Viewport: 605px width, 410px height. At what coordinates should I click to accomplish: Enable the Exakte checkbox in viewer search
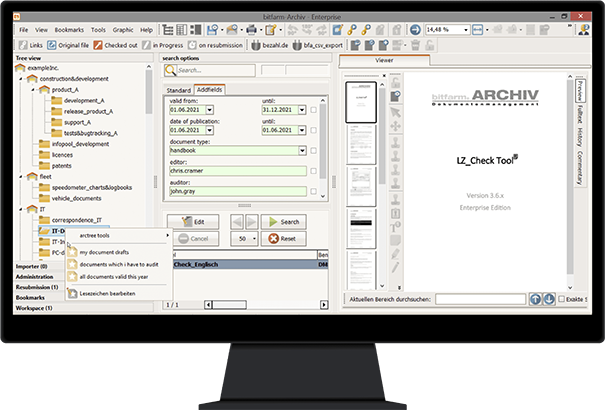tap(562, 299)
